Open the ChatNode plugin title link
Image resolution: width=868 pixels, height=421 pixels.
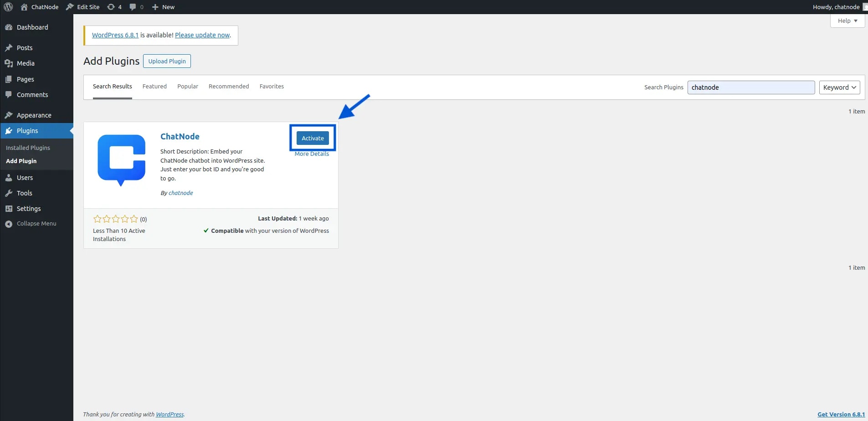[x=180, y=136]
